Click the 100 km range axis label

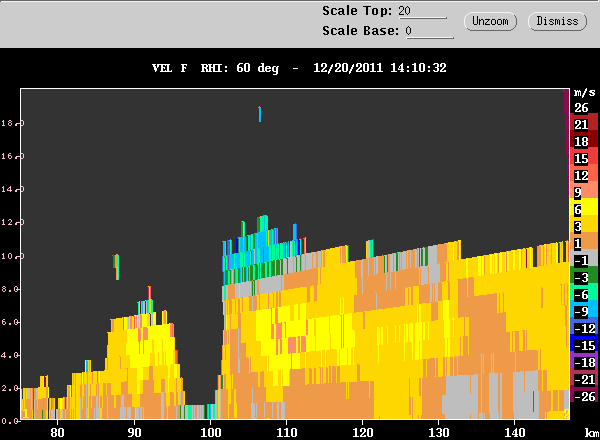tap(211, 433)
